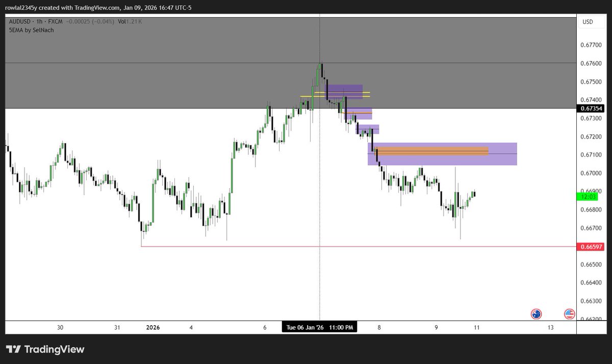Click the 0.66500 price axis value
Image resolution: width=612 pixels, height=364 pixels.
pos(590,265)
